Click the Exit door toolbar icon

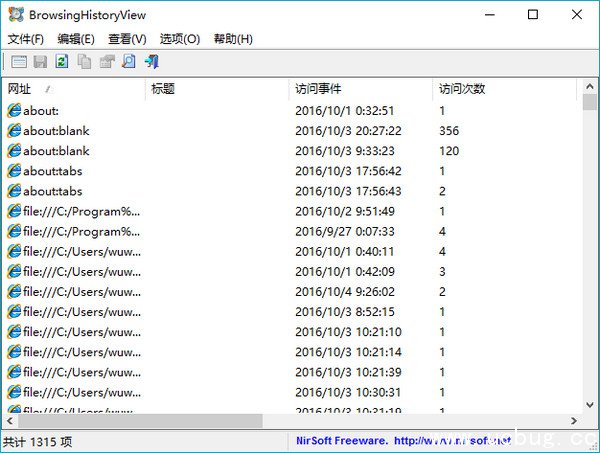tap(151, 62)
